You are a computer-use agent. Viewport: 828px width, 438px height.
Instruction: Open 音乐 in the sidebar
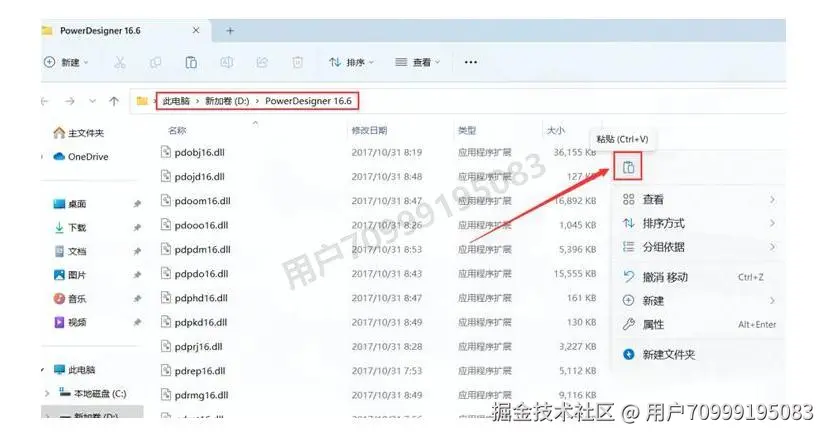click(x=70, y=299)
